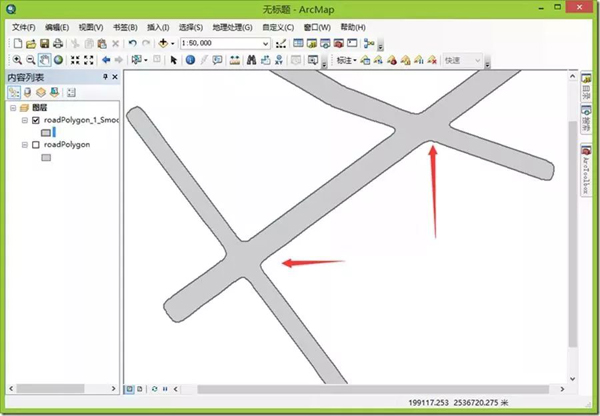Screen dimensions: 600x416
Task: Select the Pan hand tool
Action: coord(44,60)
